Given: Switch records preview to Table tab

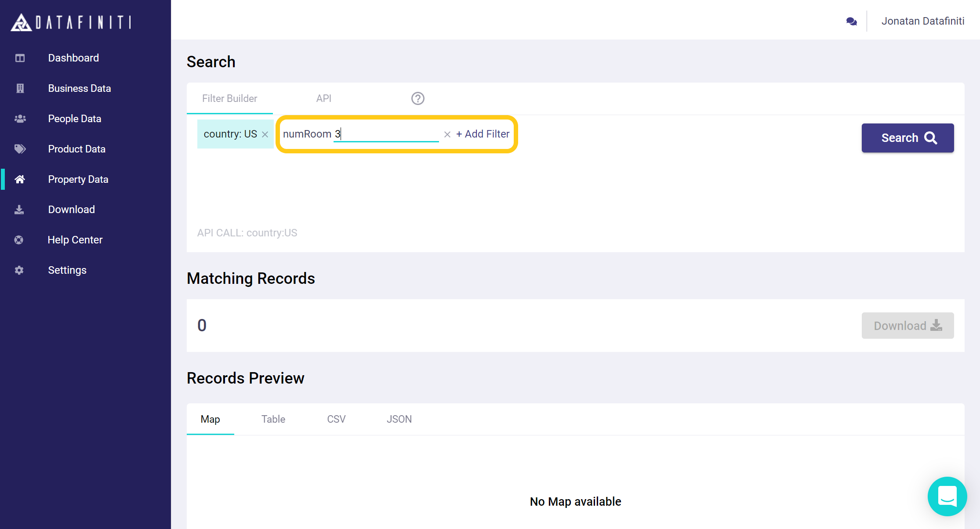Looking at the screenshot, I should pos(273,419).
